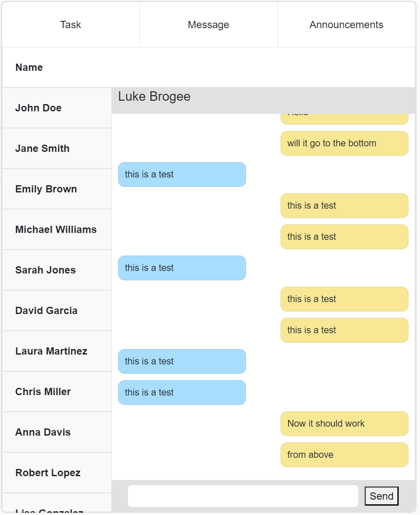Click the 'from above' message bubble
Image resolution: width=420 pixels, height=515 pixels.
click(x=344, y=455)
